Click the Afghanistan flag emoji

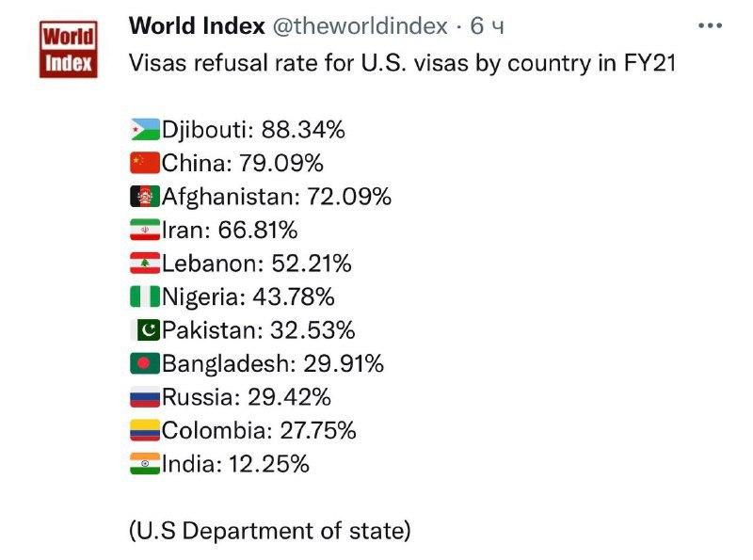pos(145,197)
